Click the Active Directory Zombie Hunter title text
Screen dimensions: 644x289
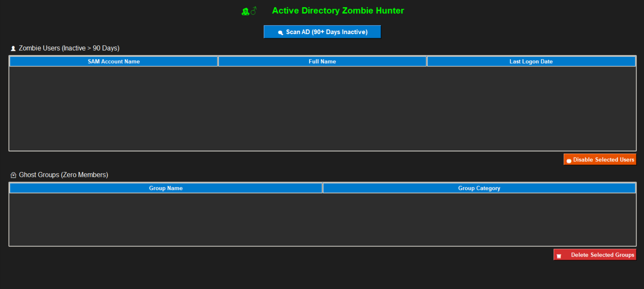pos(338,11)
